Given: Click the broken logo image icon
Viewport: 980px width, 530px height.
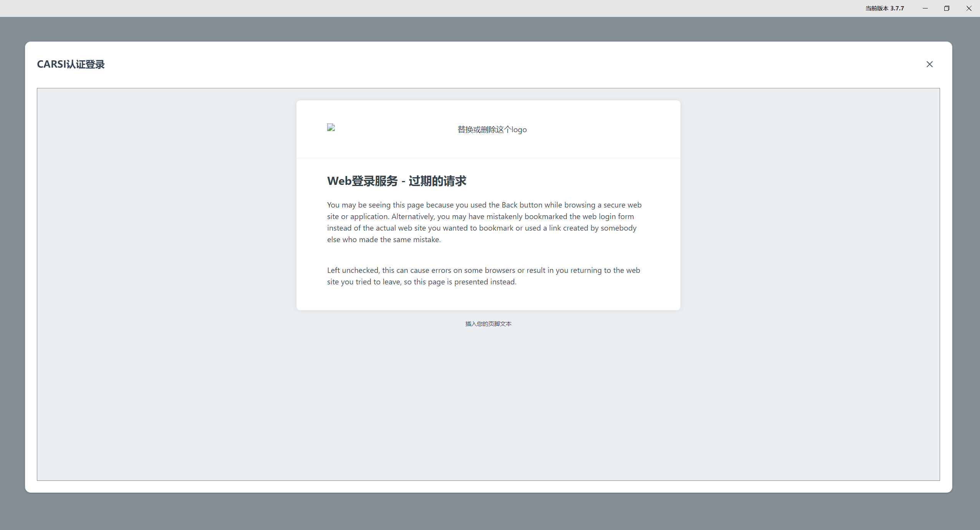Looking at the screenshot, I should click(331, 128).
